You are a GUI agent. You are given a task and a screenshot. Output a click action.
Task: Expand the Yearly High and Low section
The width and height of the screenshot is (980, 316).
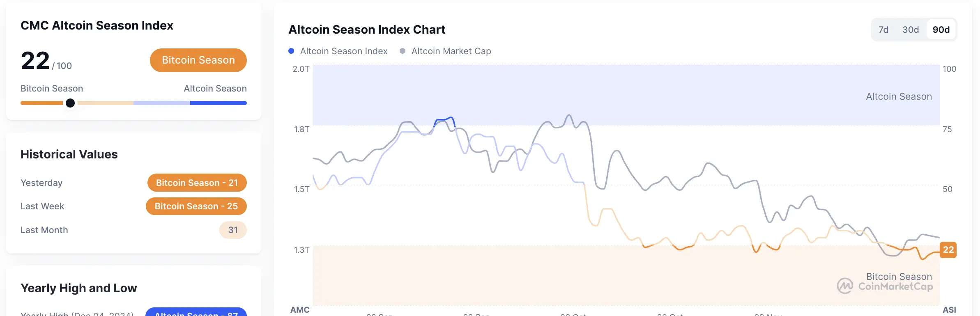(79, 288)
